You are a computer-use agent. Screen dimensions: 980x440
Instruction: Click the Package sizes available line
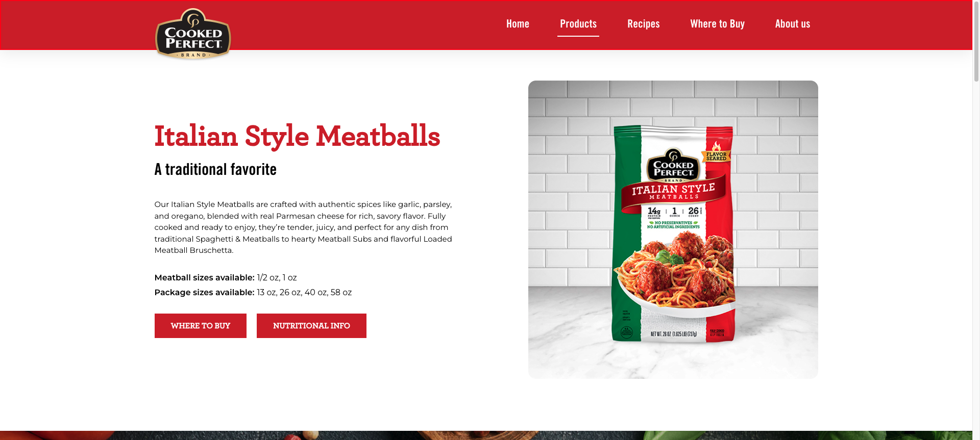(253, 293)
